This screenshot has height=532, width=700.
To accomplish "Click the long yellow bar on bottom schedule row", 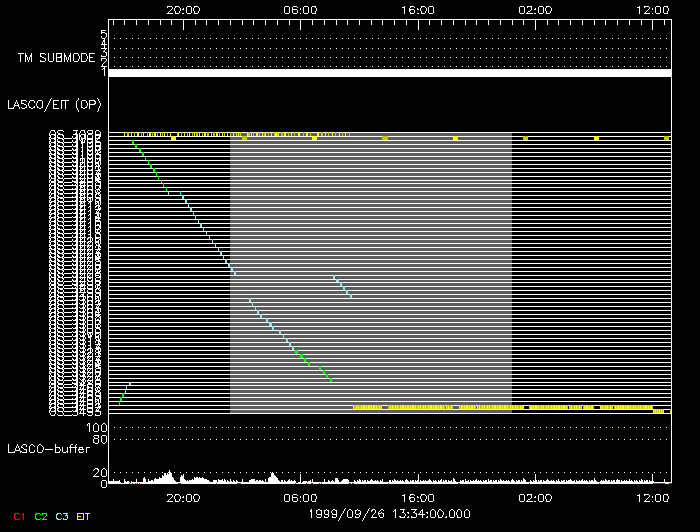I will pos(500,408).
